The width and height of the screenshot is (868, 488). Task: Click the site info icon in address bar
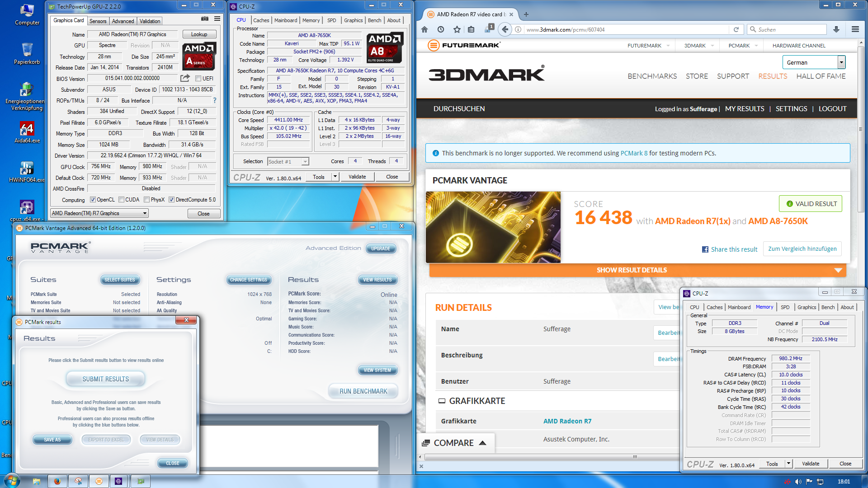tap(518, 29)
